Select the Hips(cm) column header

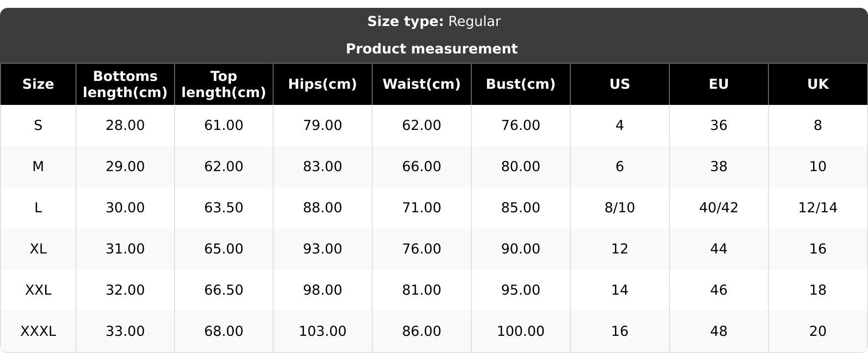point(323,84)
